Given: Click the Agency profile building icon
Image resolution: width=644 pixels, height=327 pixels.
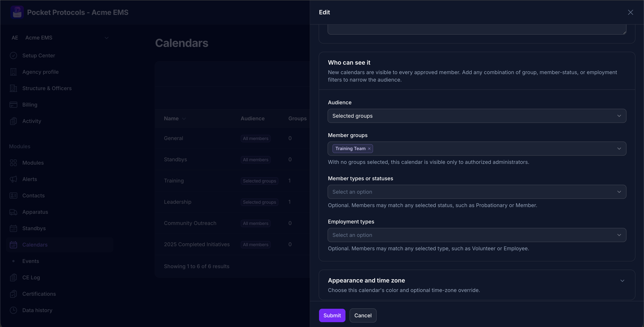Looking at the screenshot, I should coord(13,72).
